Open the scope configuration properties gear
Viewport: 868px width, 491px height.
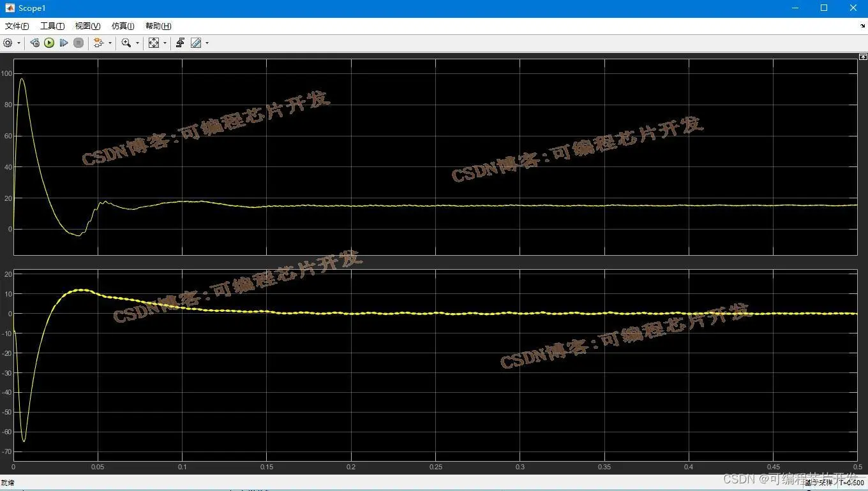8,43
